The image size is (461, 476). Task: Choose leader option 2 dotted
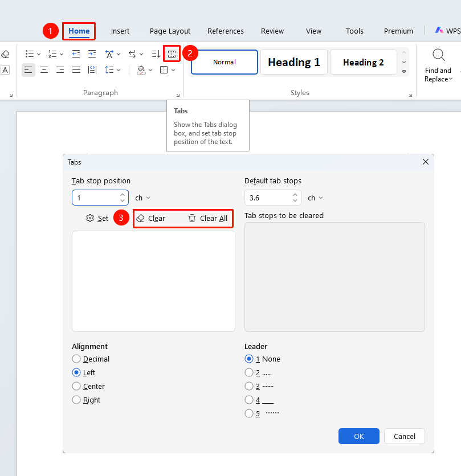click(249, 372)
